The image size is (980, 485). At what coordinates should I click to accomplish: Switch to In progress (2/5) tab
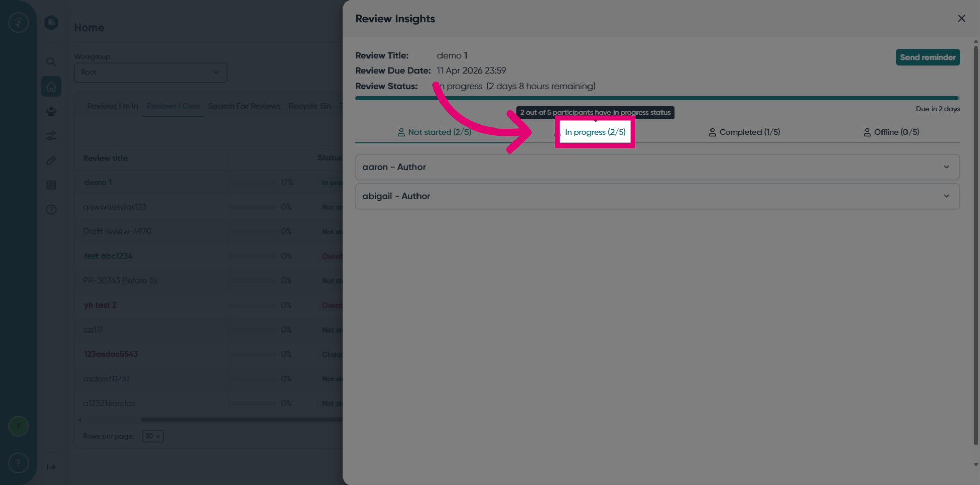[x=595, y=132]
